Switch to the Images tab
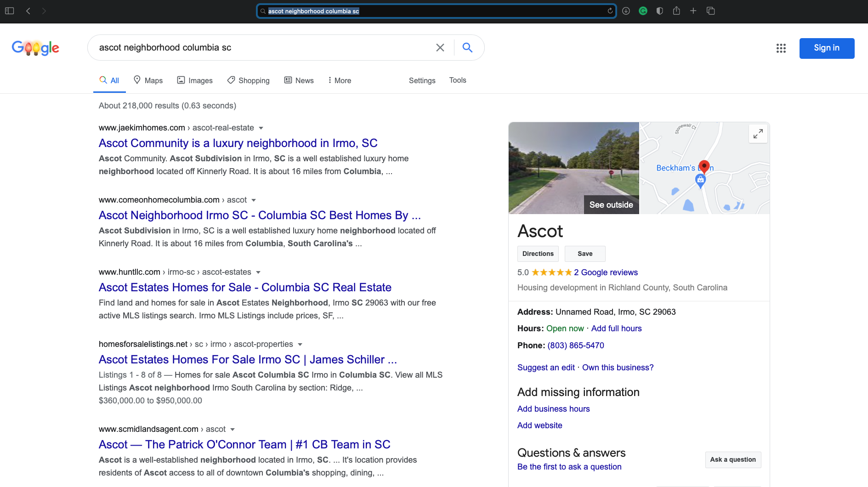Screen dimensions: 868x487 [x=195, y=80]
